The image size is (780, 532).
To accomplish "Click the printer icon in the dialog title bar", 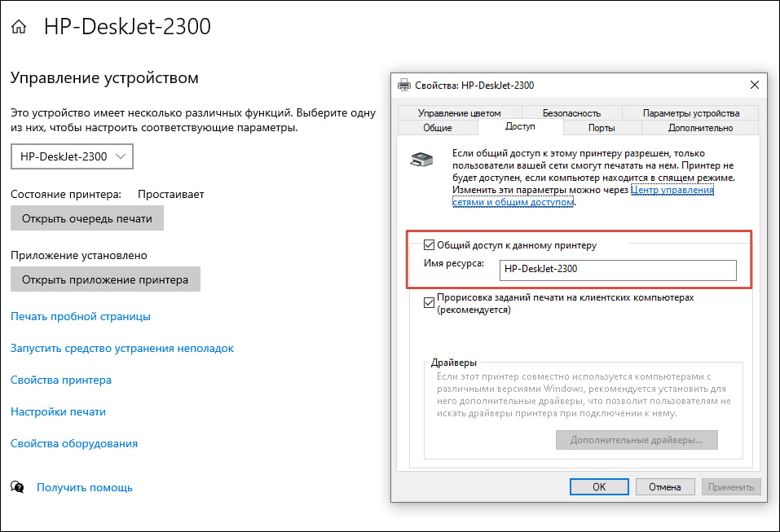I will tap(403, 85).
